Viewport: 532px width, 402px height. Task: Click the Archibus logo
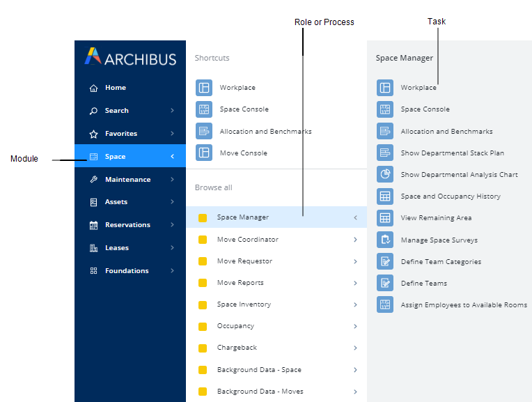tap(130, 57)
